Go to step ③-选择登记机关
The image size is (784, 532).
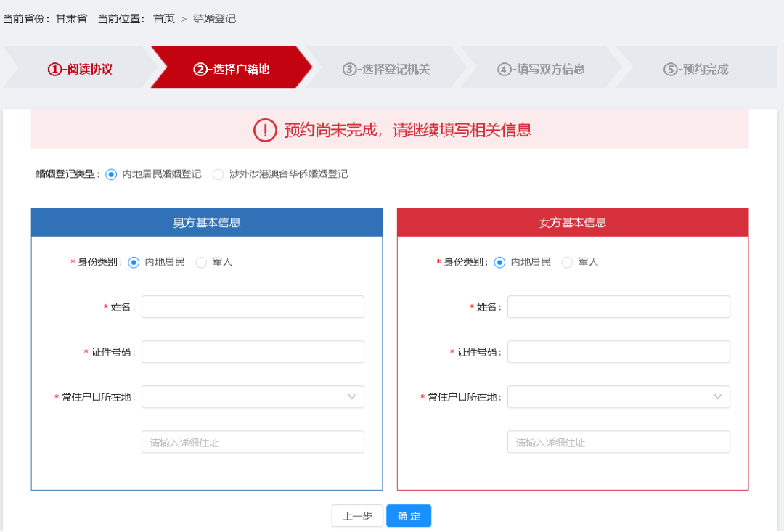[386, 69]
